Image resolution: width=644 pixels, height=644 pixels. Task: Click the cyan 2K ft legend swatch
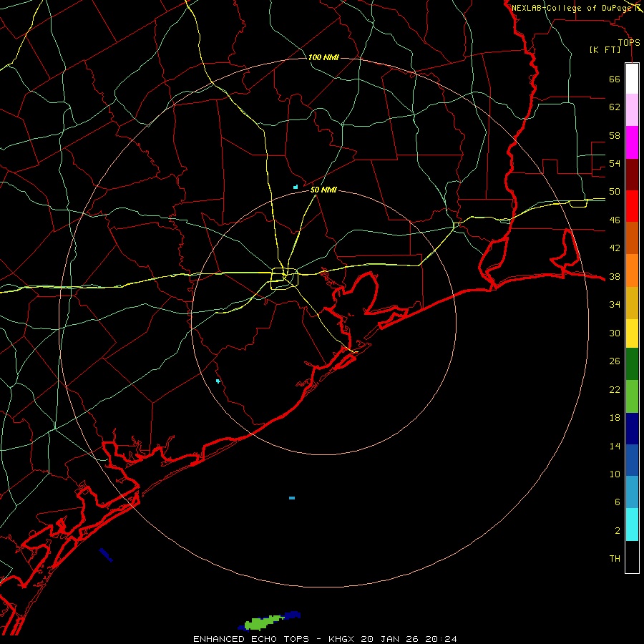coord(632,525)
